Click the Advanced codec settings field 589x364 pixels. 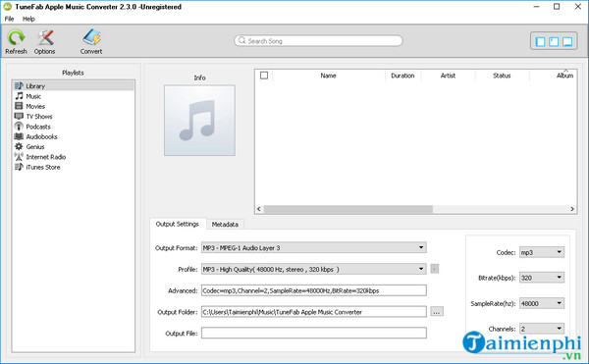pos(314,290)
